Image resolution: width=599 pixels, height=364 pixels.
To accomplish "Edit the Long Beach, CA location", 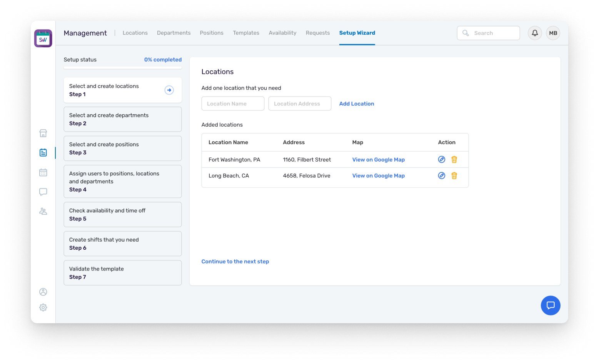I will (442, 175).
